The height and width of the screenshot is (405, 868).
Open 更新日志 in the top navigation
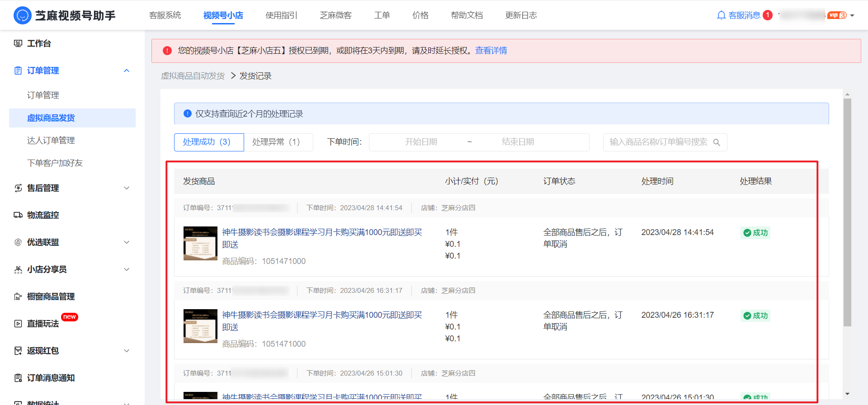click(521, 15)
